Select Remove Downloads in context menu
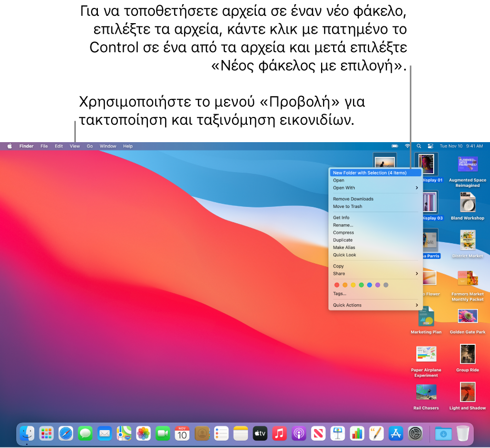This screenshot has width=490, height=448. [375, 199]
